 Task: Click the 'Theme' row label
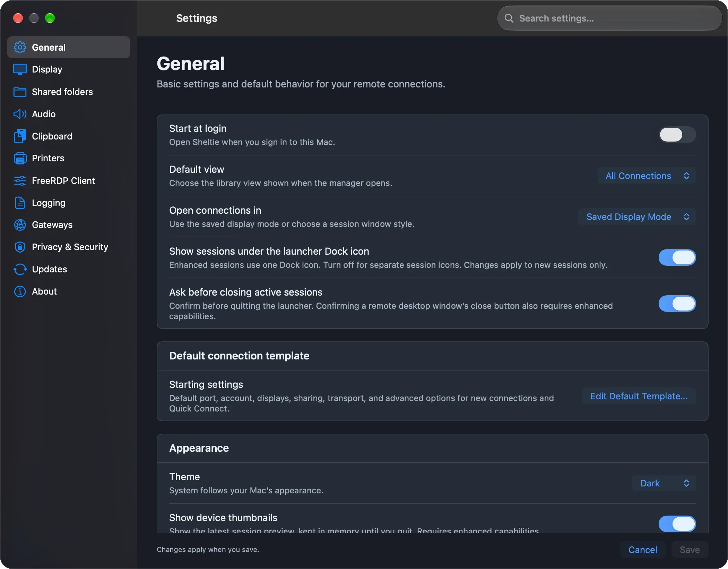tap(184, 477)
